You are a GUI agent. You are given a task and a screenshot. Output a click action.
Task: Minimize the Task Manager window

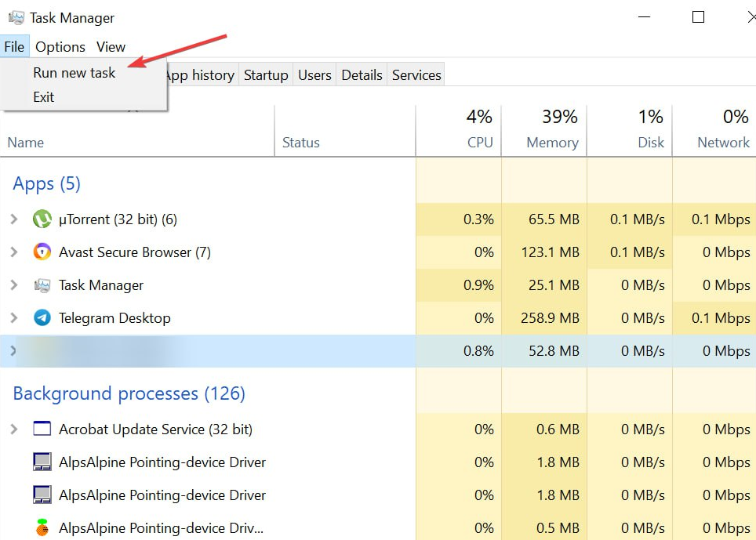pos(644,17)
